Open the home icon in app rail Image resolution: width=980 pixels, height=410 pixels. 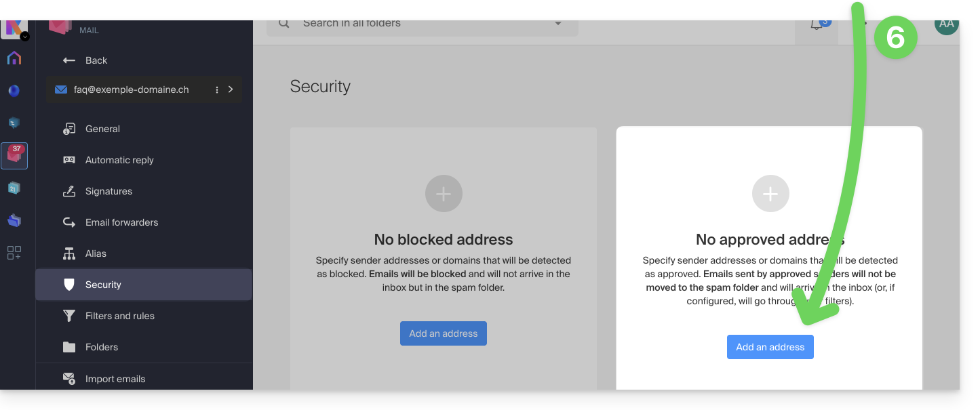tap(14, 58)
